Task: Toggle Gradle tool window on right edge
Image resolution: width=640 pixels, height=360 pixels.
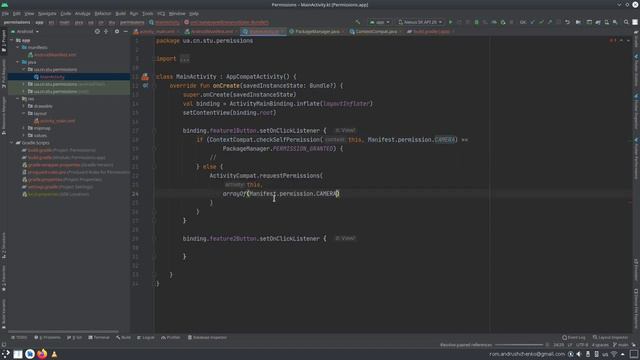Action: (x=636, y=39)
